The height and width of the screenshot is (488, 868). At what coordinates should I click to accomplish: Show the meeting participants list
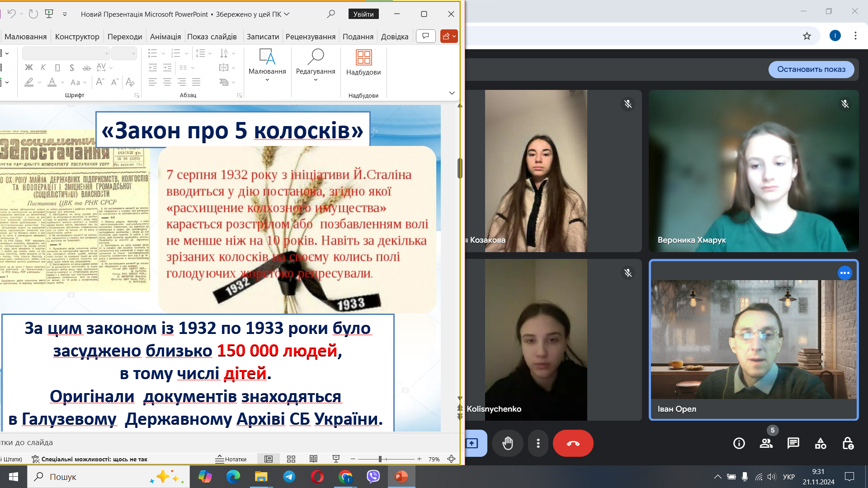coord(766,443)
